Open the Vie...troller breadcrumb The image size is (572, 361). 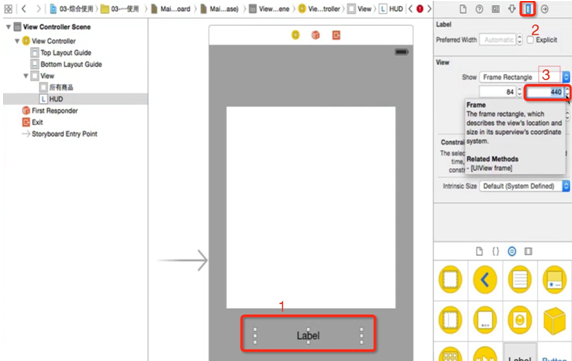pos(319,9)
